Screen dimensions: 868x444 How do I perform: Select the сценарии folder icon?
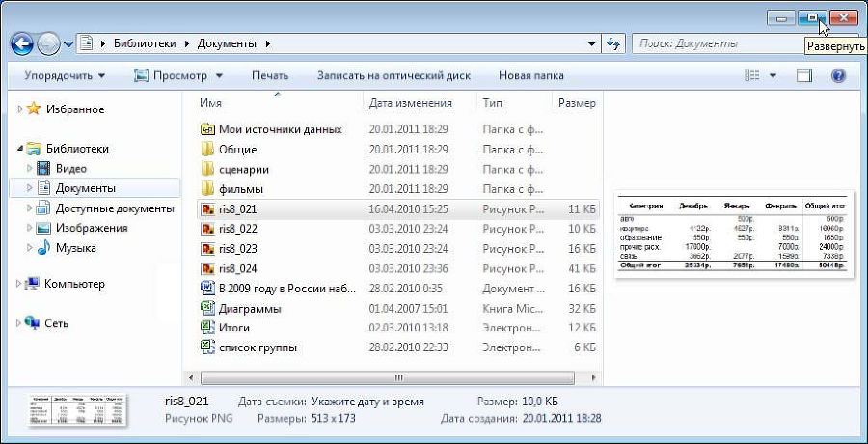pos(207,169)
